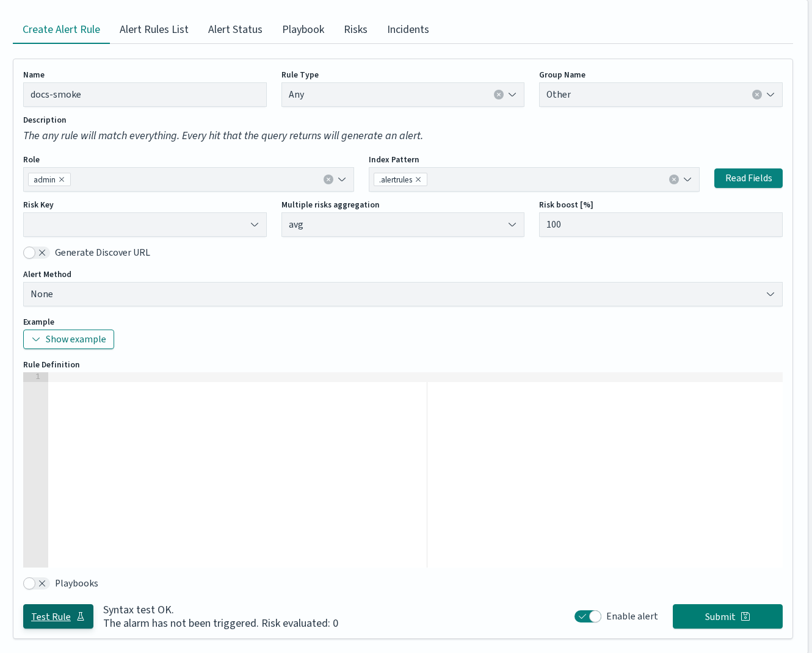Click the flask icon on Test Rule
The height and width of the screenshot is (653, 812).
point(81,616)
